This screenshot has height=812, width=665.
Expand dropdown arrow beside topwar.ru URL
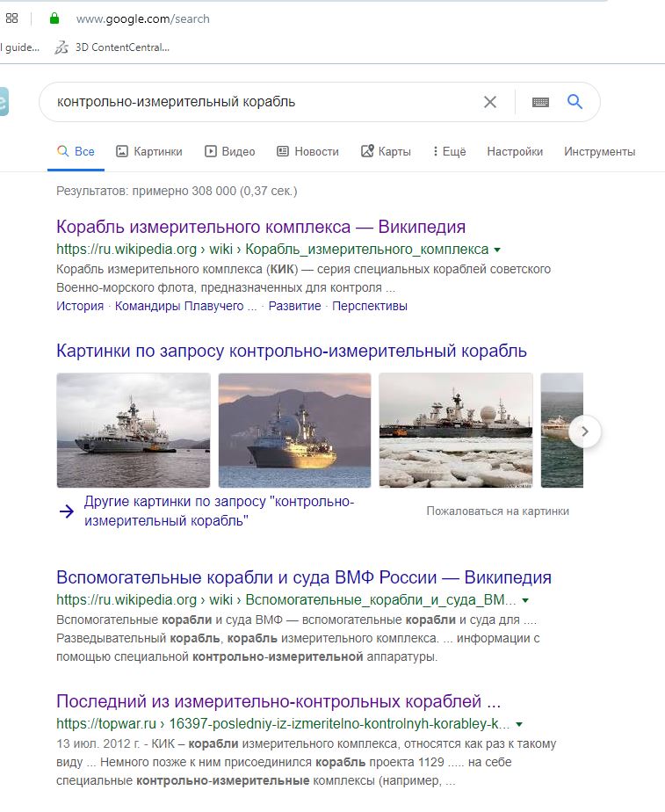[x=519, y=724]
